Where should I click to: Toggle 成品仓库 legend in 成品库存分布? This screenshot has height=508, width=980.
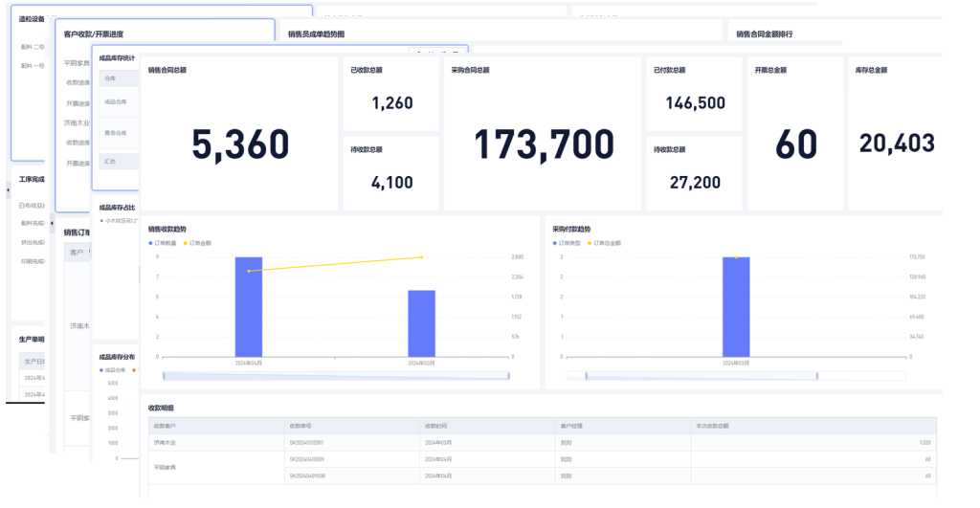(113, 368)
